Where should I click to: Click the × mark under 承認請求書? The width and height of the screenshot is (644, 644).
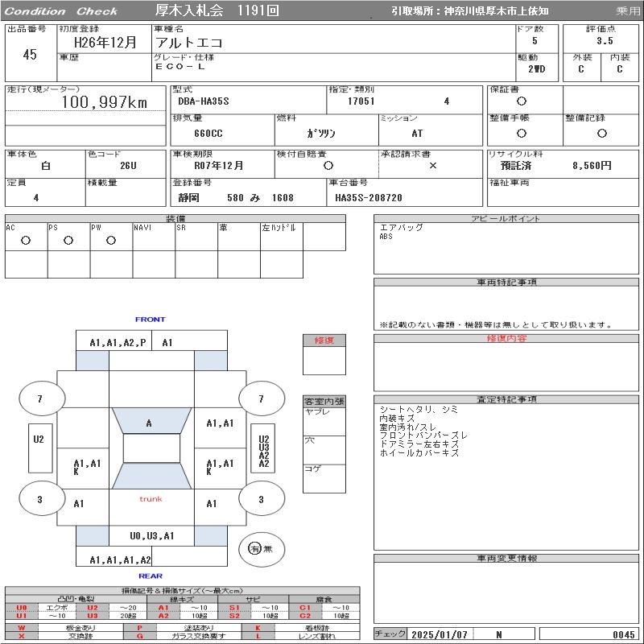point(433,166)
